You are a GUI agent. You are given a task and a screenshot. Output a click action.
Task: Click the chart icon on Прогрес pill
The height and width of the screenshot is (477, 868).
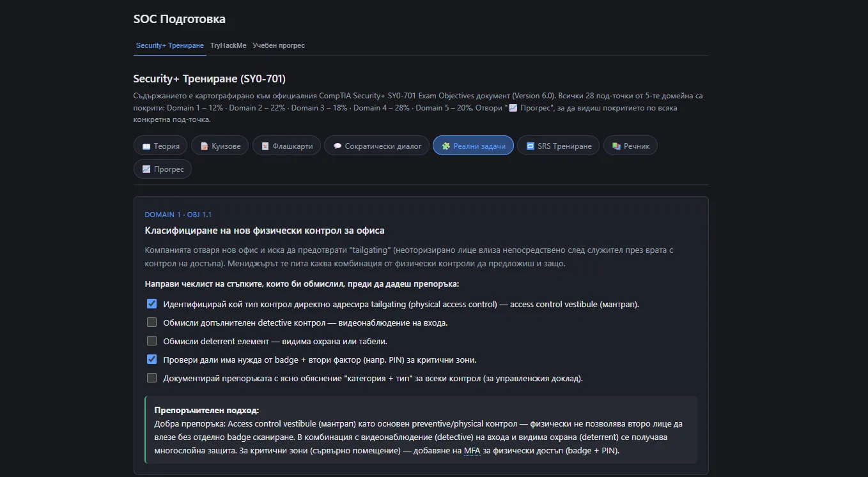[x=146, y=169]
